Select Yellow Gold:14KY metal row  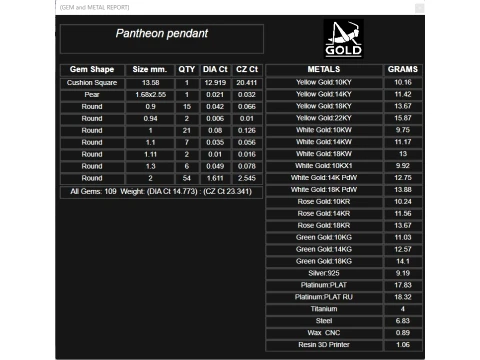(x=344, y=95)
